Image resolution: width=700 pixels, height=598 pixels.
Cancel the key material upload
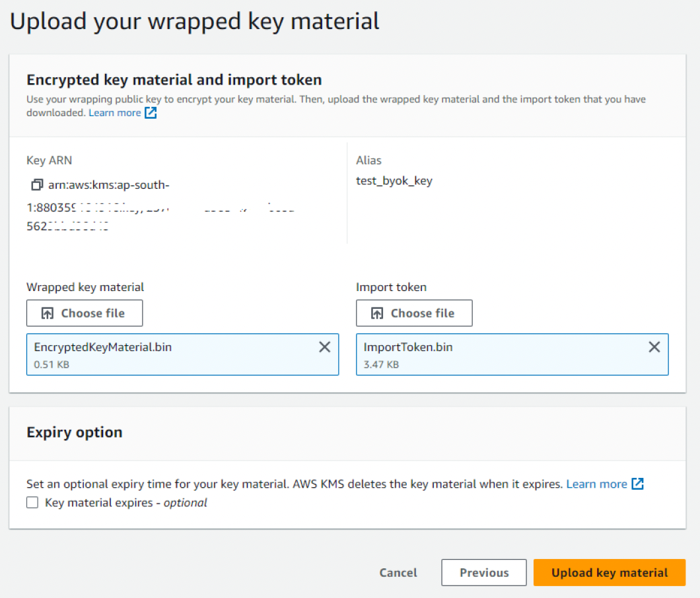(x=398, y=572)
